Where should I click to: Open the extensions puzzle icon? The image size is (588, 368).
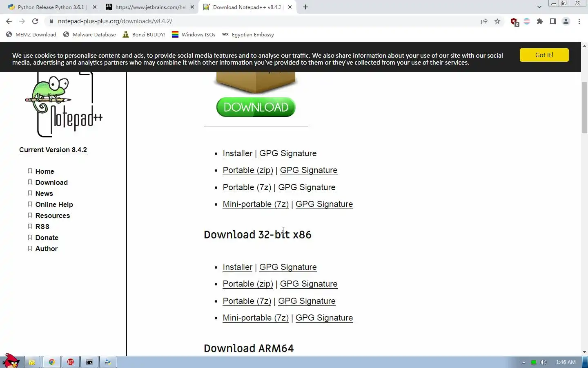(x=540, y=21)
